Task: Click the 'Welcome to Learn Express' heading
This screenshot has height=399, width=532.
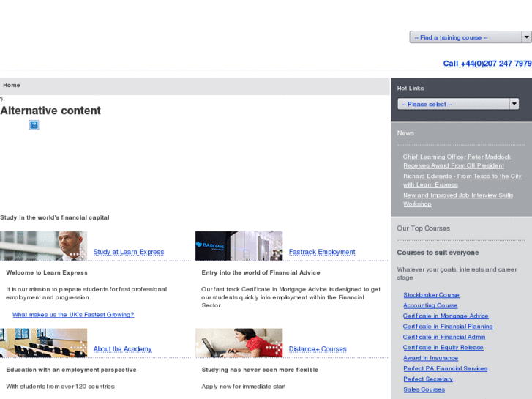Action: coord(47,272)
